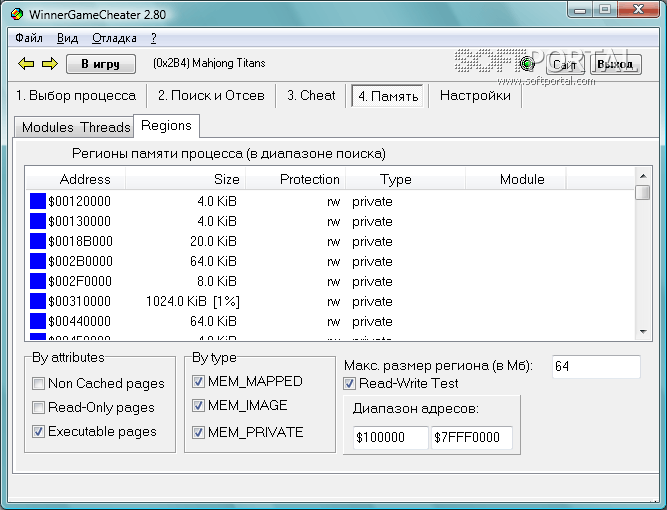Viewport: 667px width, 510px height.
Task: Sort by the Type column header
Action: tap(405, 179)
